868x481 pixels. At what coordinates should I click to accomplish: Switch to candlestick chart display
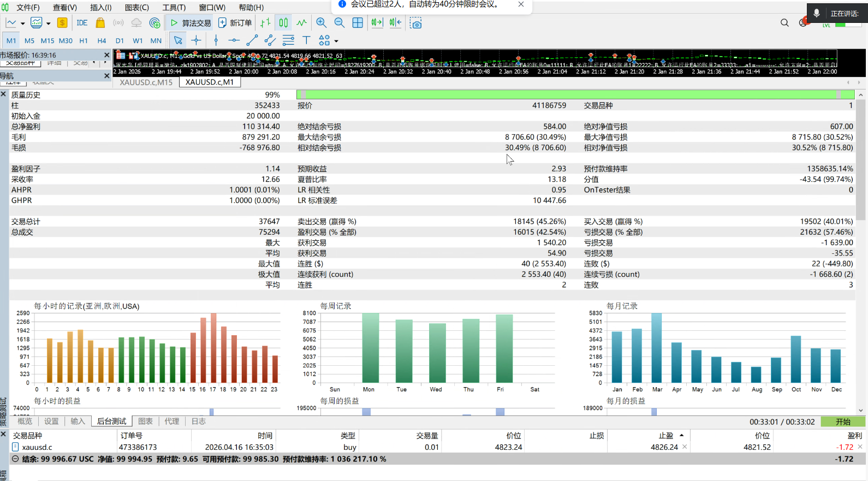(283, 23)
